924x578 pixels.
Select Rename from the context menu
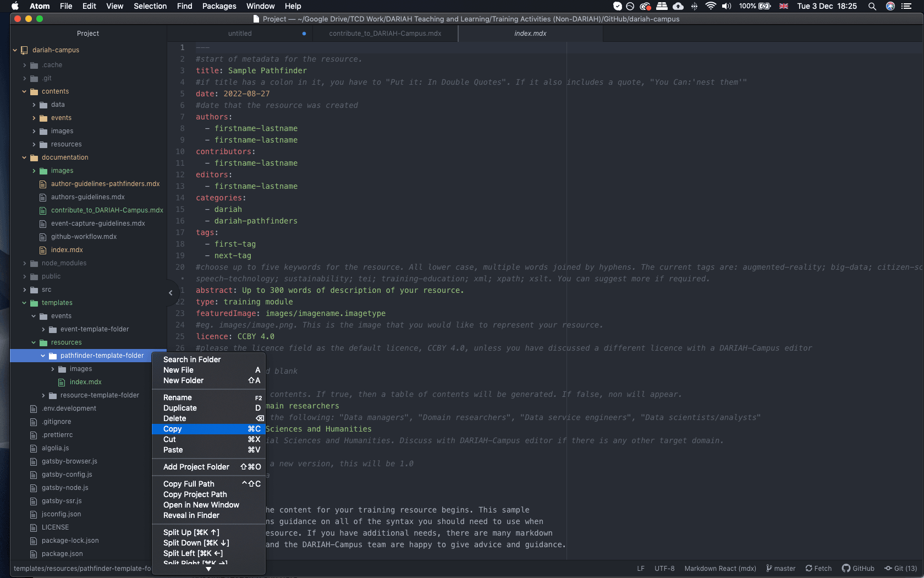coord(177,397)
